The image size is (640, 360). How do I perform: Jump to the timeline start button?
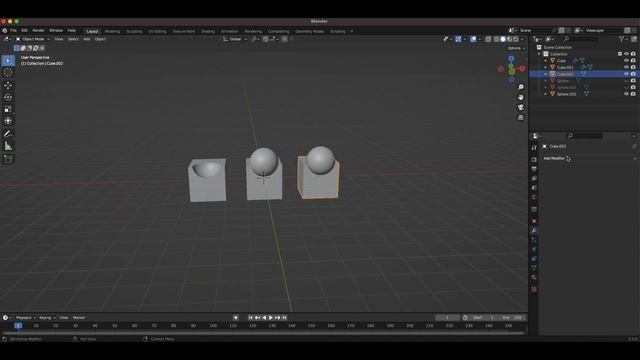(x=251, y=318)
